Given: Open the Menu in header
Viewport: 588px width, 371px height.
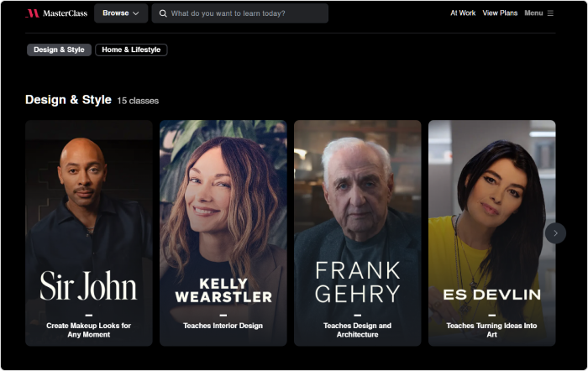Looking at the screenshot, I should click(533, 13).
